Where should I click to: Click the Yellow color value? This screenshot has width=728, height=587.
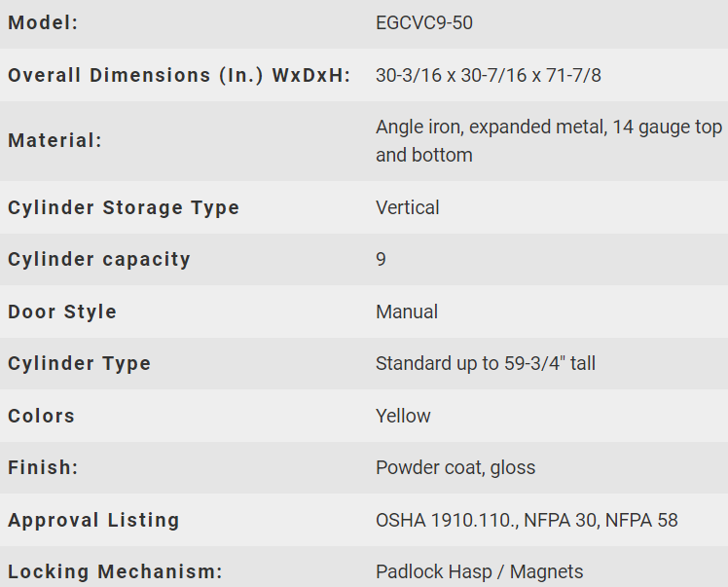tap(403, 416)
